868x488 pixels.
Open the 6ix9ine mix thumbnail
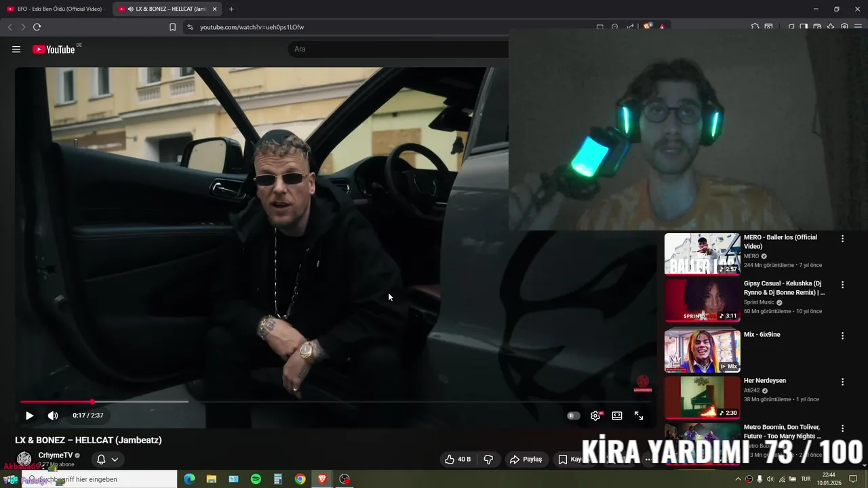702,351
